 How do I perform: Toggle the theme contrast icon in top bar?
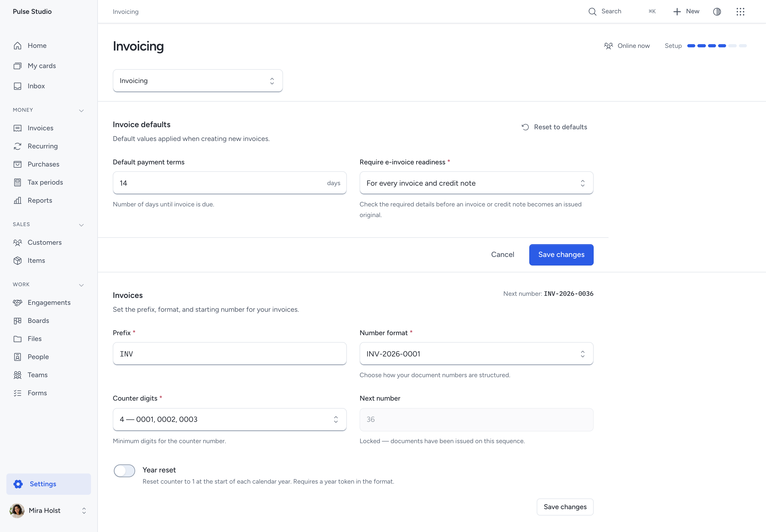point(717,12)
